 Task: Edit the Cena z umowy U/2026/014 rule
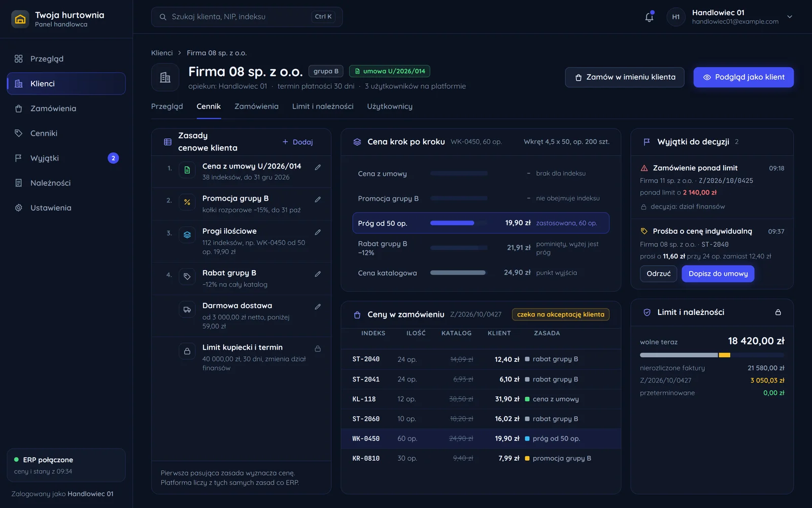tap(318, 167)
